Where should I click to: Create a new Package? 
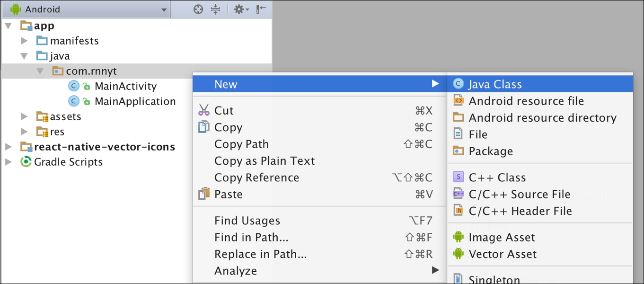tap(540, 151)
